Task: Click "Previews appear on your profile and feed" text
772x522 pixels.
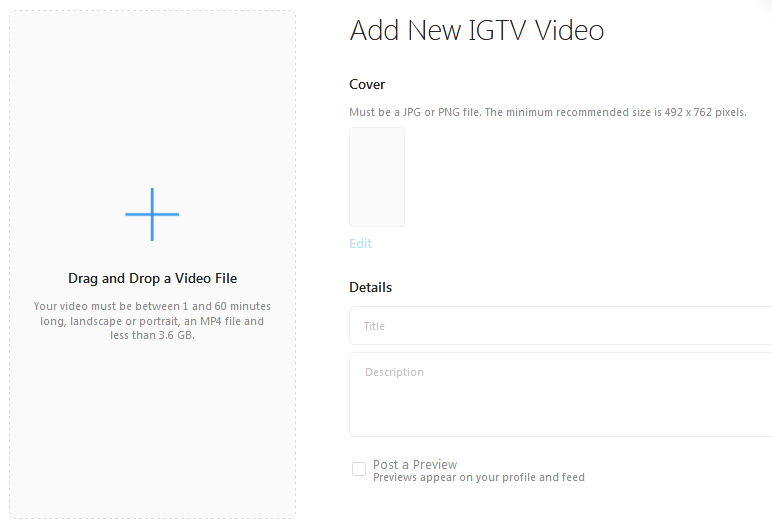Action: click(x=479, y=477)
